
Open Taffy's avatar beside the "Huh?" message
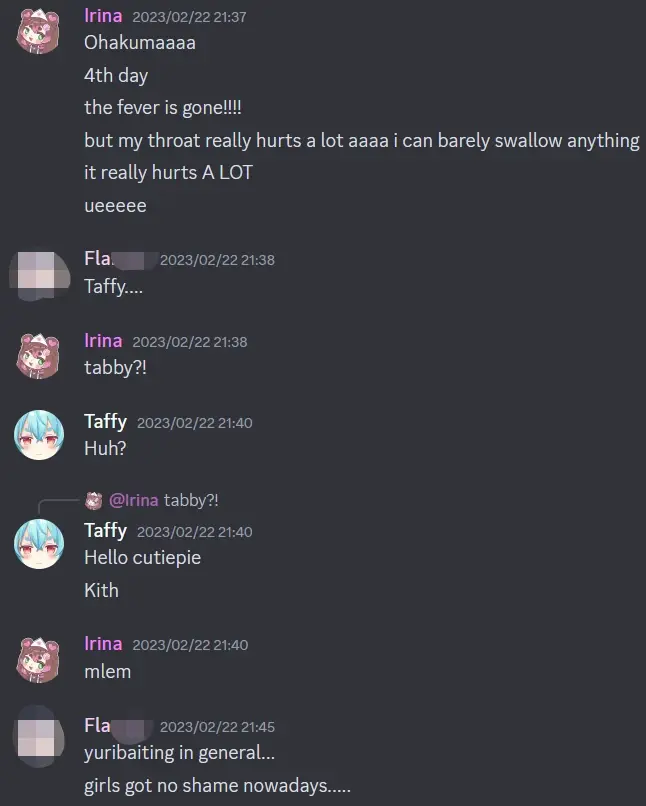pyautogui.click(x=39, y=435)
